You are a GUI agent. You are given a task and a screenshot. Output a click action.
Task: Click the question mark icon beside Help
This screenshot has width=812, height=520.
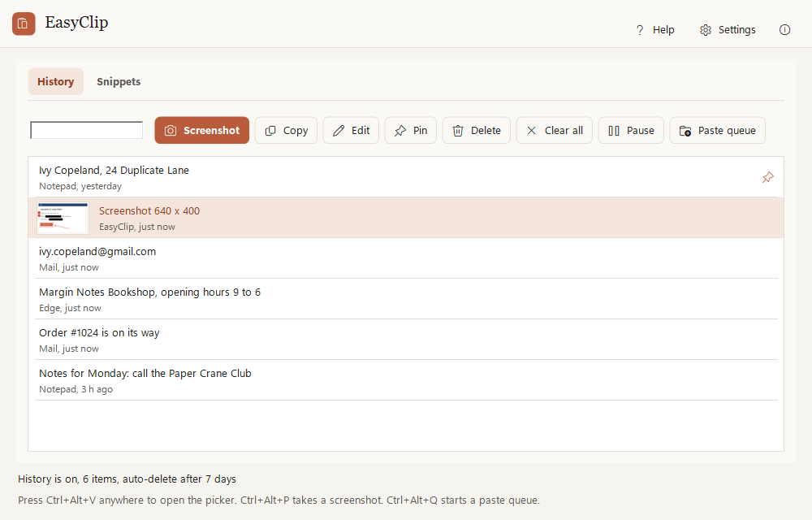click(x=640, y=30)
